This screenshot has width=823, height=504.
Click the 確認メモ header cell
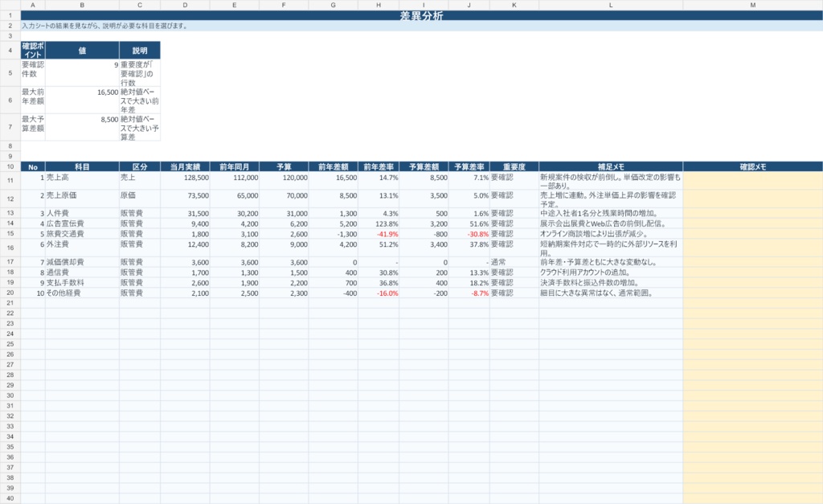pyautogui.click(x=752, y=167)
